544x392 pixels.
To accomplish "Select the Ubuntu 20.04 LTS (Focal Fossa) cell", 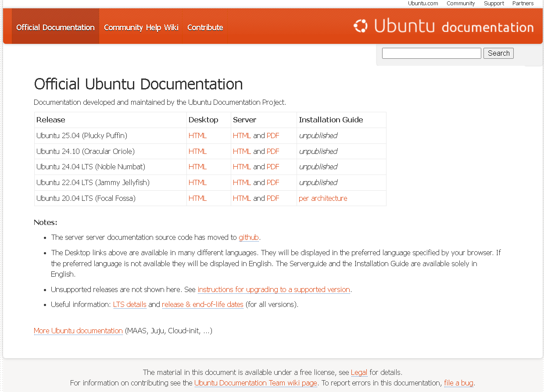I will pyautogui.click(x=111, y=198).
